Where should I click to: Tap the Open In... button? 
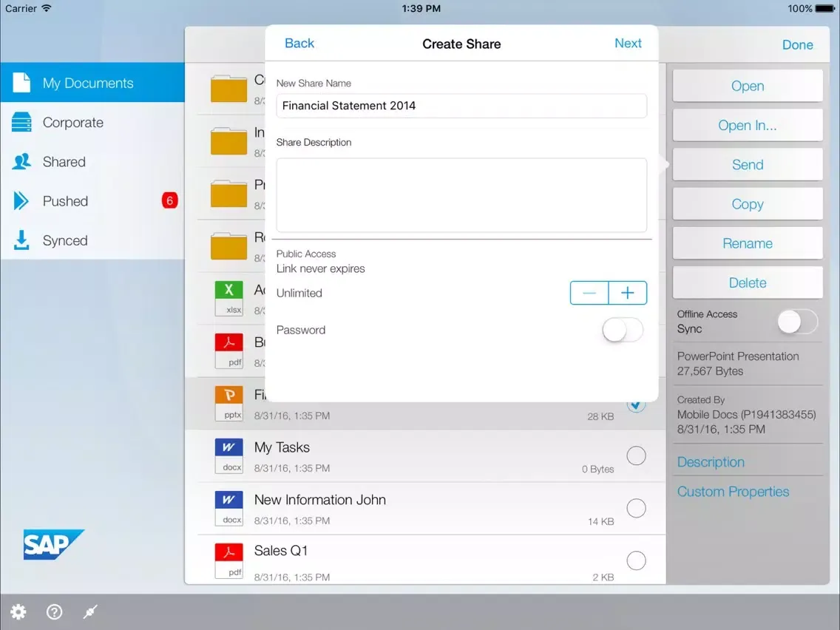(x=748, y=126)
